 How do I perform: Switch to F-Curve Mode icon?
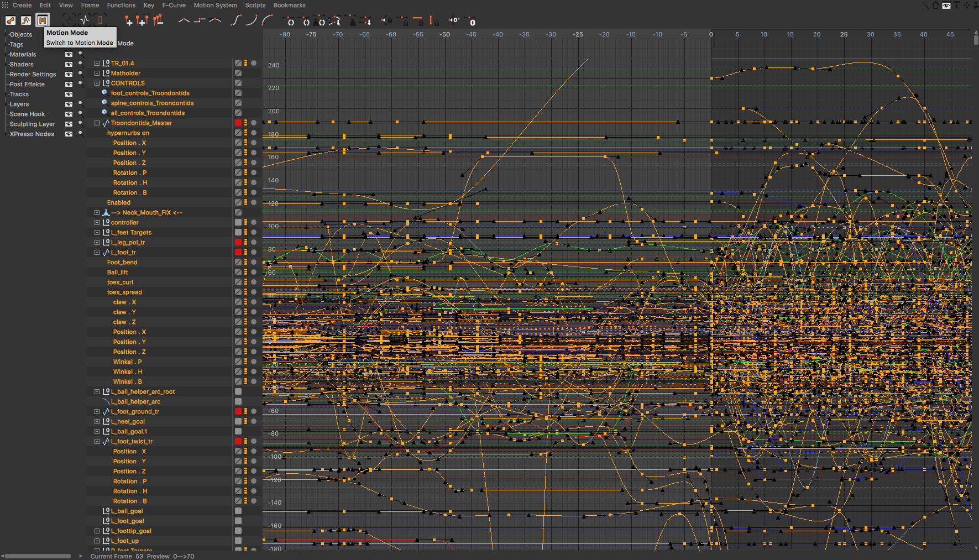(x=26, y=20)
